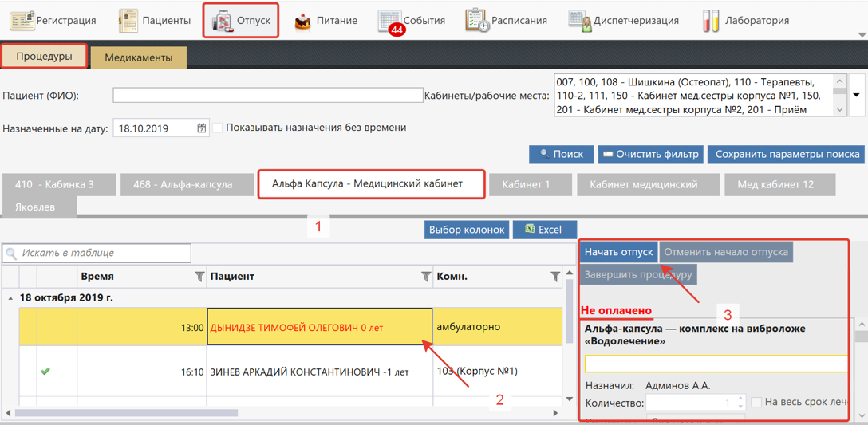
Task: Switch to Медикаменты tab
Action: coord(138,57)
